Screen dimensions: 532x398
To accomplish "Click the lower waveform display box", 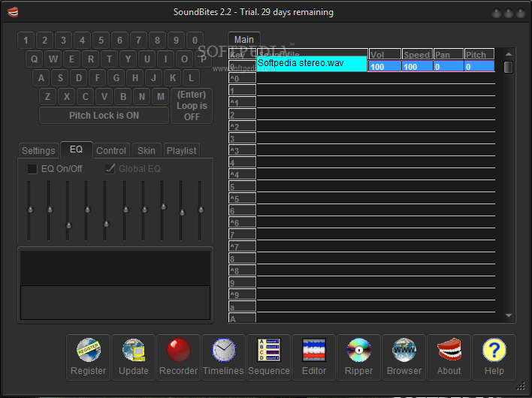I will pos(116,303).
